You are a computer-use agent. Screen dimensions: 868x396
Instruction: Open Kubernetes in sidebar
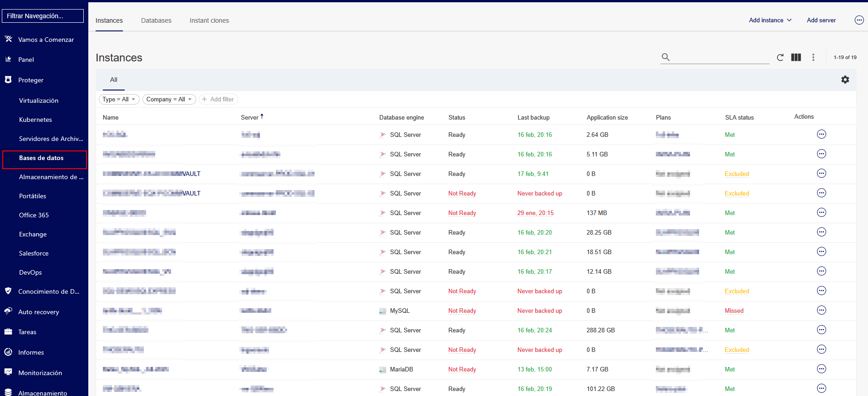(36, 120)
